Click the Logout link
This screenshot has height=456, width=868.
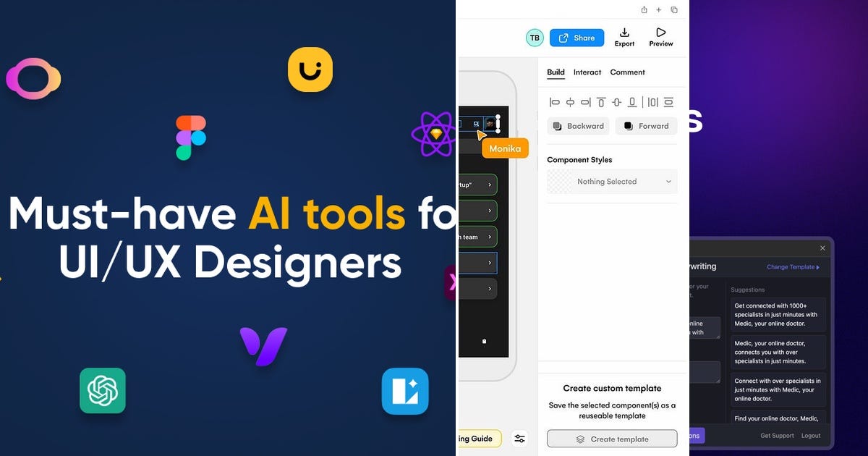tap(810, 435)
